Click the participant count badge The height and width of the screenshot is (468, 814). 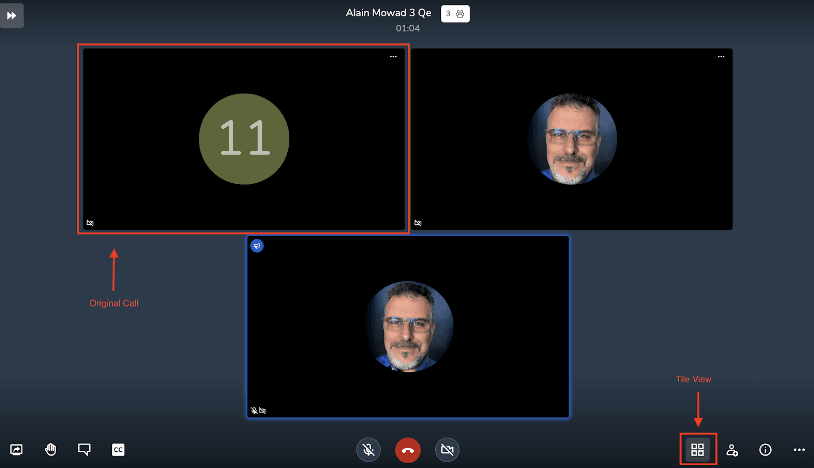pyautogui.click(x=456, y=13)
